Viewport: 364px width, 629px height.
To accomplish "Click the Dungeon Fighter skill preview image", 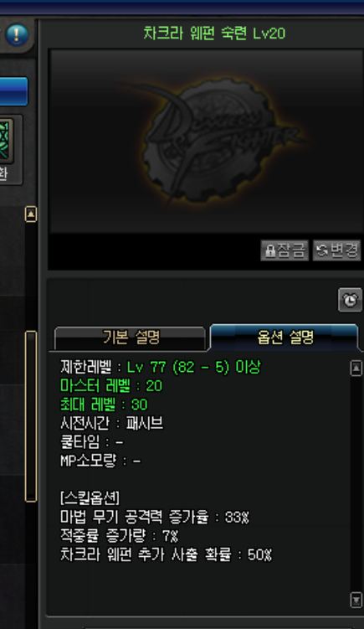I will coord(206,142).
